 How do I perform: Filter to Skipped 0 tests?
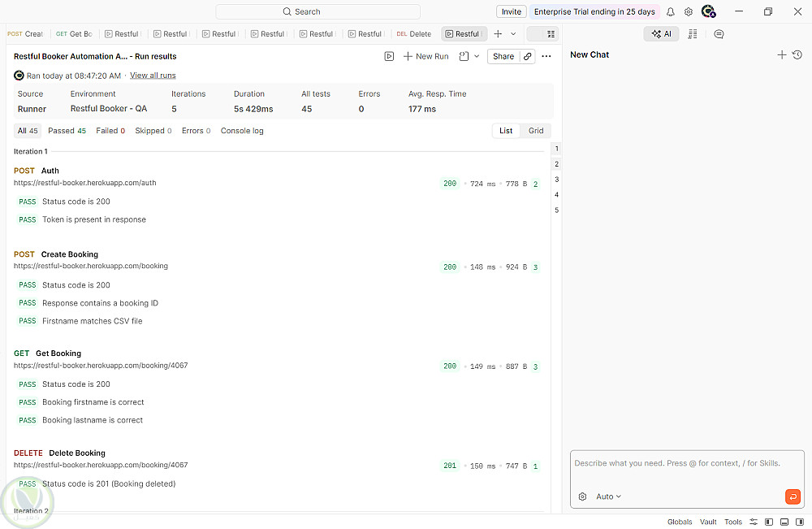point(153,131)
